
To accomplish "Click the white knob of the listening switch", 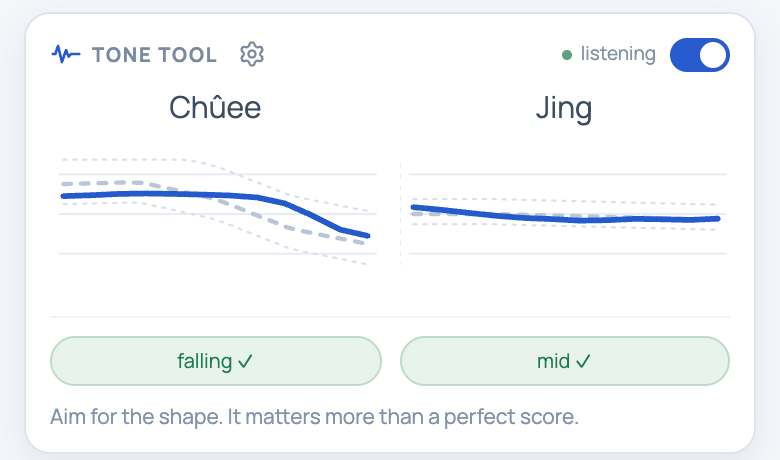I will (713, 55).
